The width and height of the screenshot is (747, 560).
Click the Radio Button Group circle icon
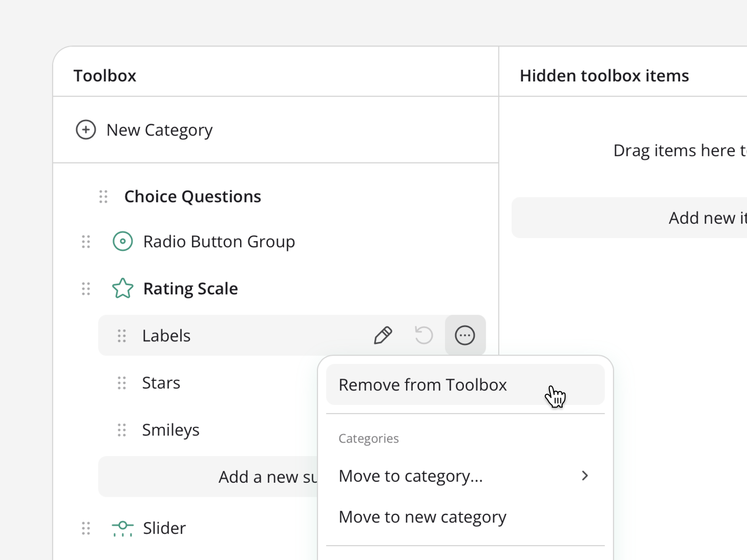click(123, 241)
